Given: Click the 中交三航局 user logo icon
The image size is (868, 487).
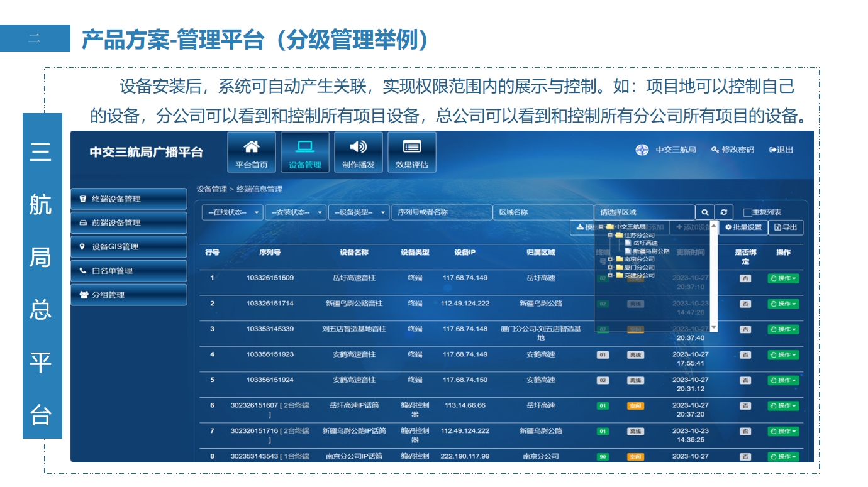Looking at the screenshot, I should 642,150.
